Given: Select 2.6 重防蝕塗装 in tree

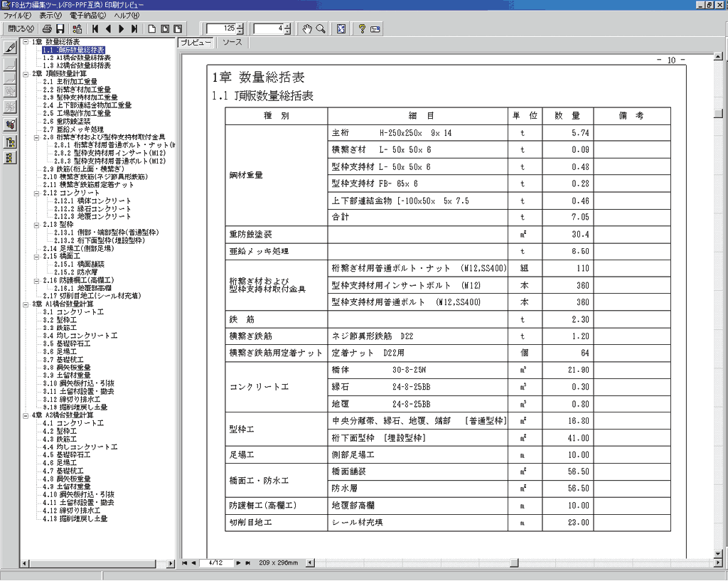Looking at the screenshot, I should tap(66, 121).
